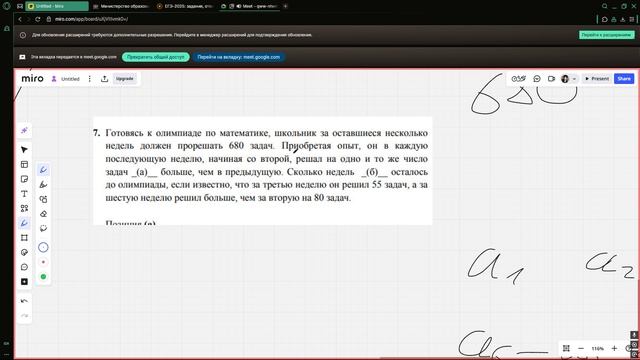Choose the green pen color swatch
640x360 pixels.
43,277
